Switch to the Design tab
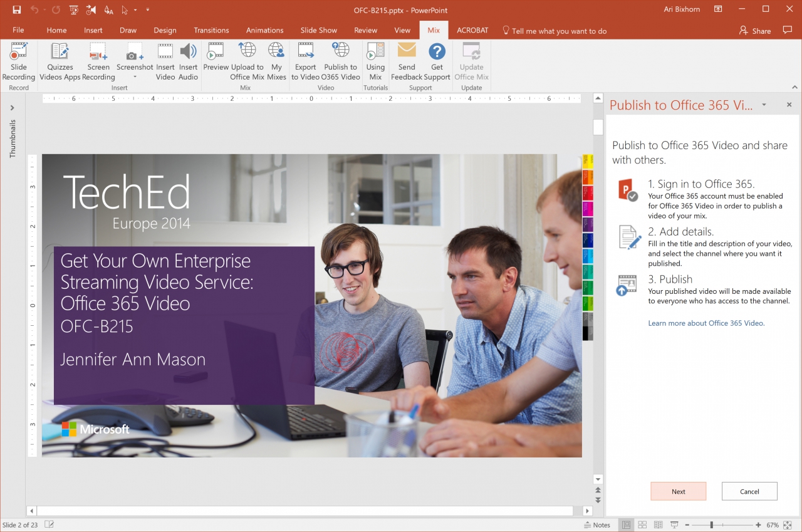The height and width of the screenshot is (532, 802). (x=165, y=30)
